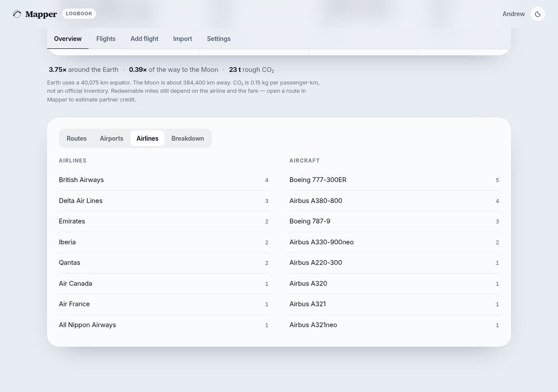558x392 pixels.
Task: Toggle dark mode with the moon icon
Action: (x=538, y=14)
